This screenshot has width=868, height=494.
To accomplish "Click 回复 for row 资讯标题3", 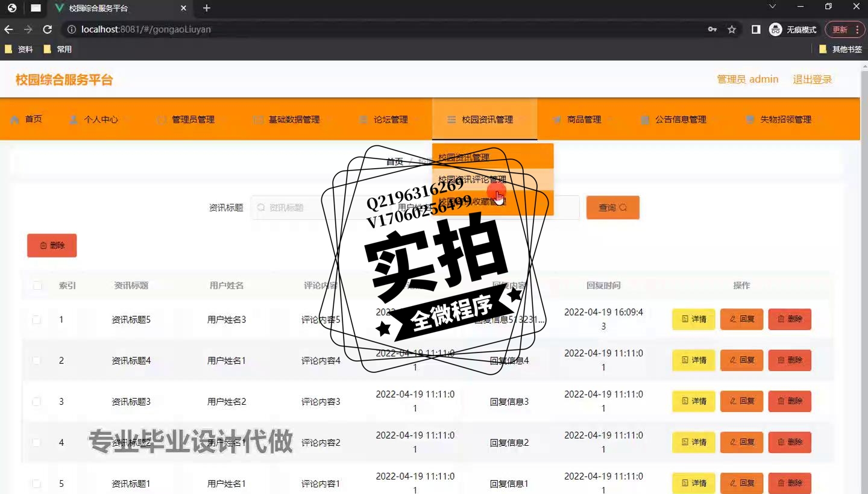I will 742,401.
